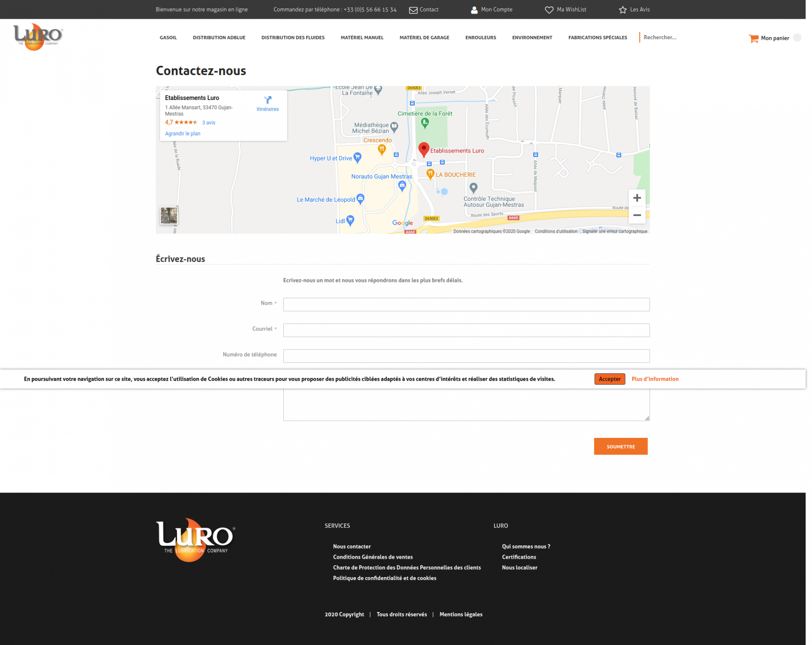Open Plus d'information cookie link
The height and width of the screenshot is (645, 812).
click(655, 379)
